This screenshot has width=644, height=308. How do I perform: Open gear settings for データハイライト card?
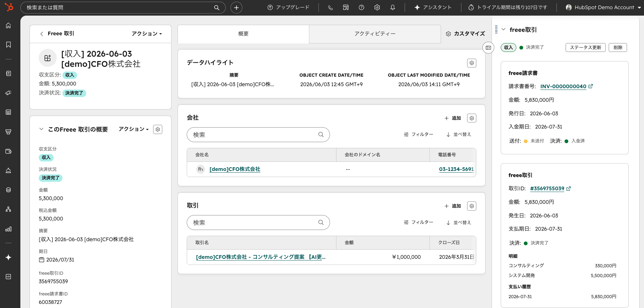click(x=472, y=63)
